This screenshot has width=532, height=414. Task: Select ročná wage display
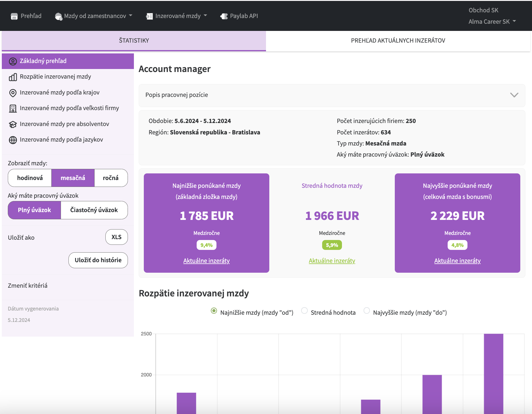click(111, 178)
